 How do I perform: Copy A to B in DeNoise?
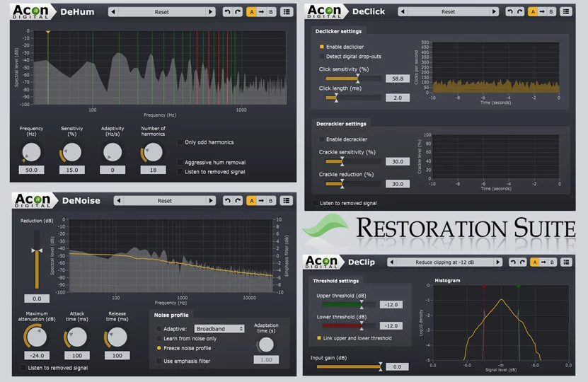pos(261,201)
